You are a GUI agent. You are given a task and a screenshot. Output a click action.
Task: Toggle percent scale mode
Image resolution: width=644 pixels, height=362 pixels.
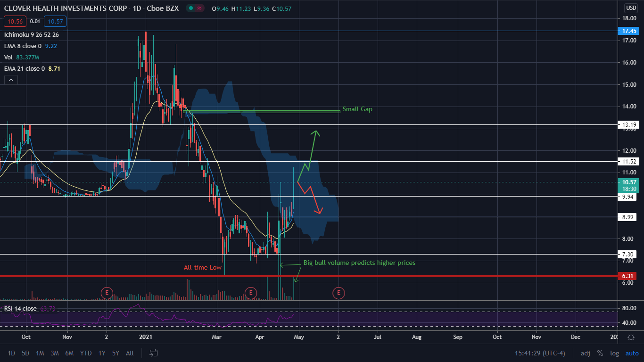click(600, 353)
